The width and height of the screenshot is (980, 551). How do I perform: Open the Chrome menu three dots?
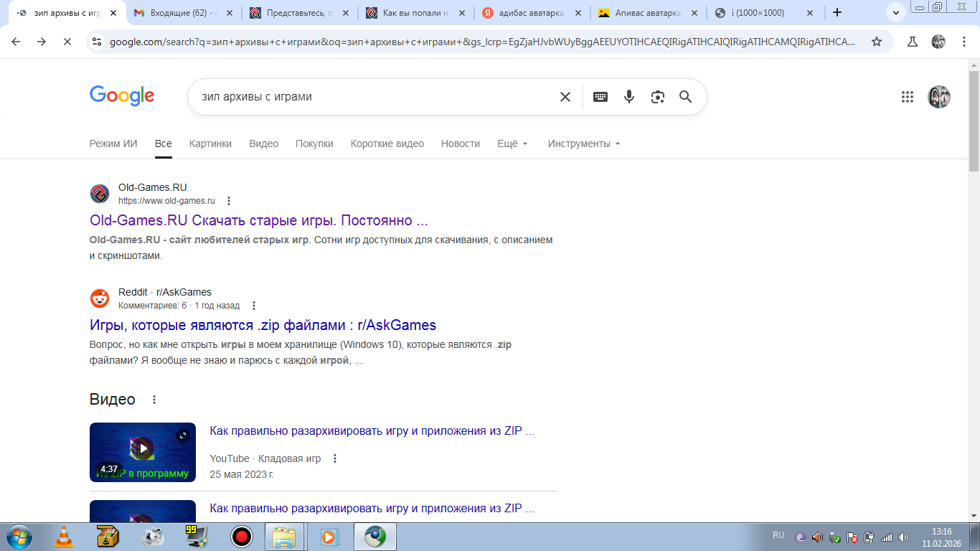click(x=963, y=42)
